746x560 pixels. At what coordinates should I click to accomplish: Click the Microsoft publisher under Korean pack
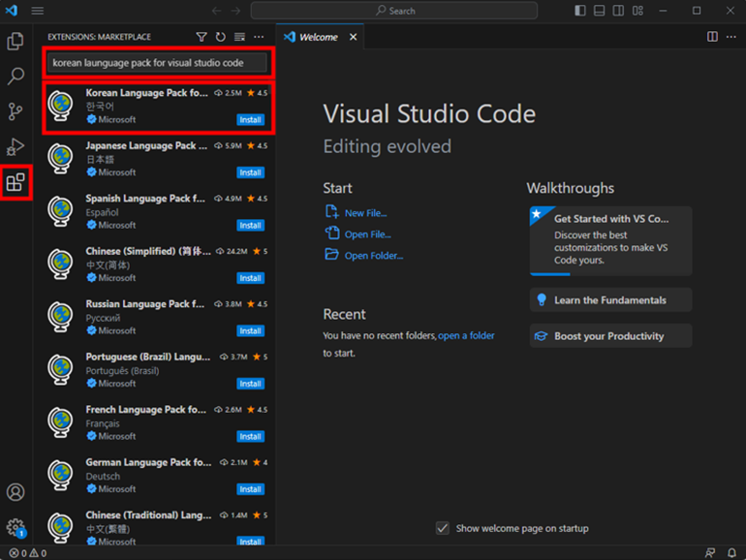pos(116,119)
